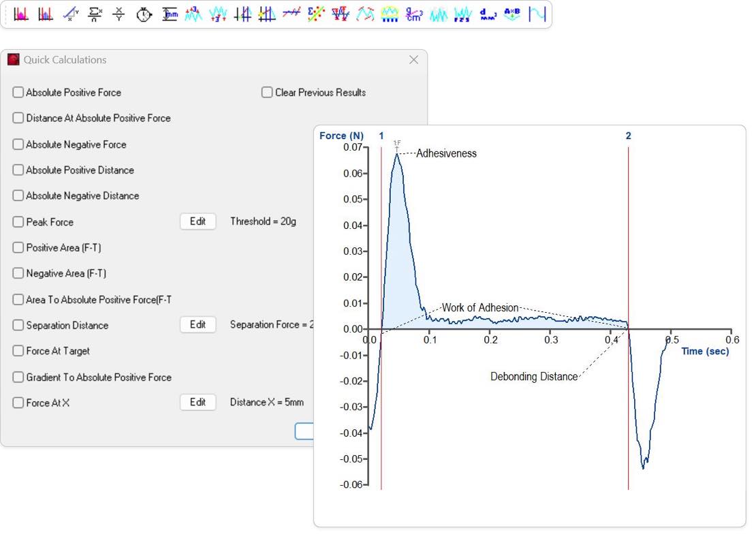Close the Quick Calculations dialog

click(413, 60)
